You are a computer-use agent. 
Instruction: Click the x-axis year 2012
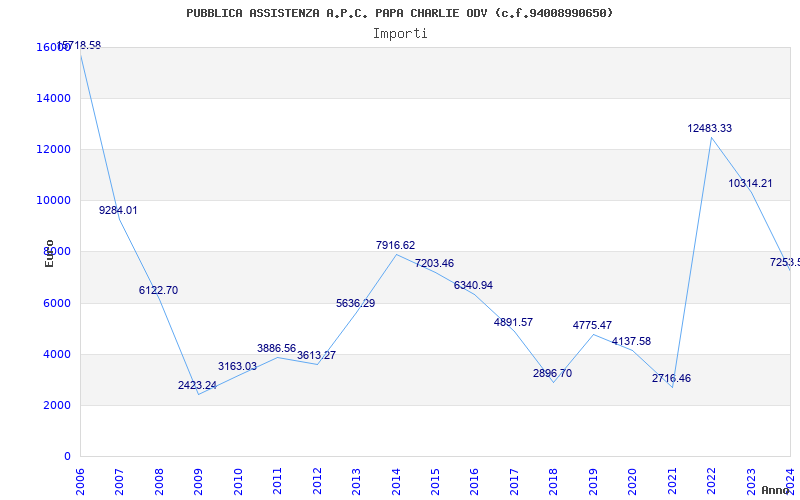(317, 482)
